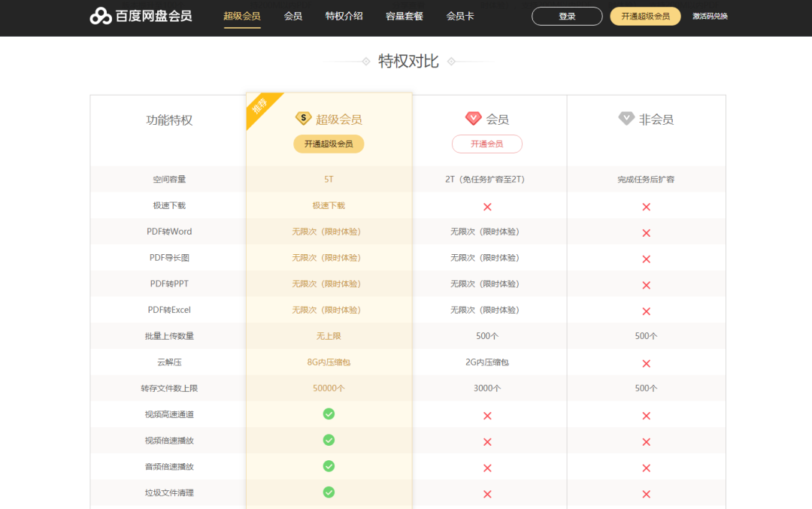This screenshot has height=509, width=812.
Task: Select the 会员卡 tab
Action: (460, 16)
